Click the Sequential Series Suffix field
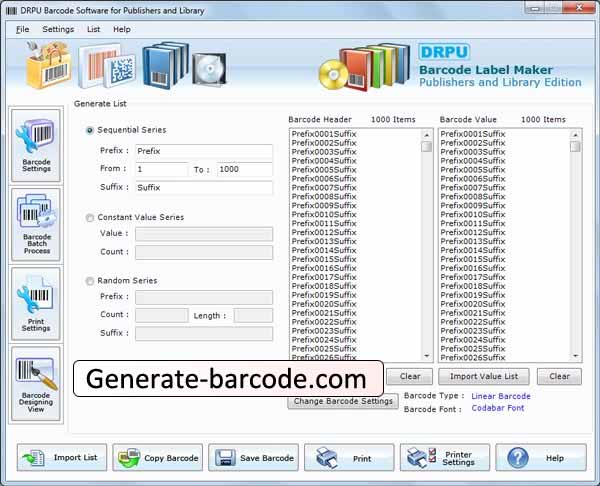The width and height of the screenshot is (600, 486). [x=204, y=188]
